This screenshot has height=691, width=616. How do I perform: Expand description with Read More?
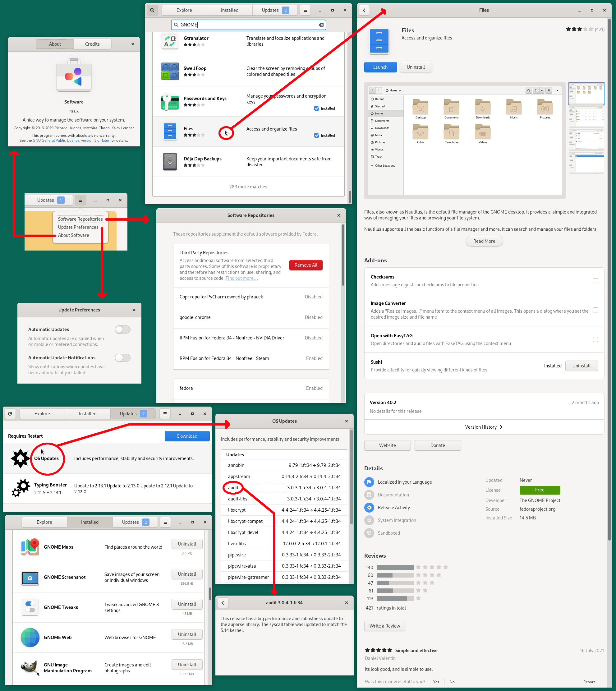(x=484, y=241)
